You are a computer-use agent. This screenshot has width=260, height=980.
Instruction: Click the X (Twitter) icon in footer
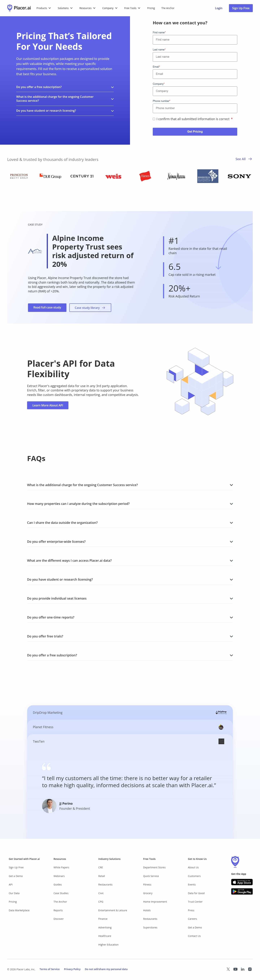[x=228, y=969]
